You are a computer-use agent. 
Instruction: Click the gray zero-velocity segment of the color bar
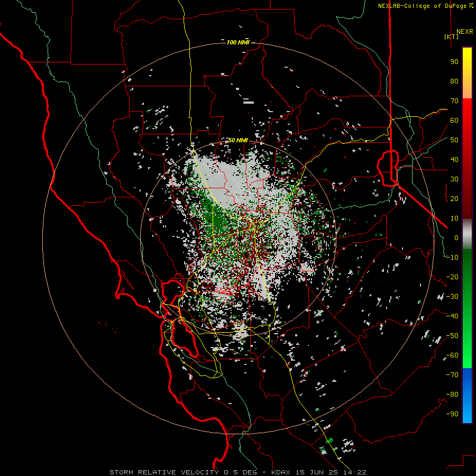click(x=467, y=234)
